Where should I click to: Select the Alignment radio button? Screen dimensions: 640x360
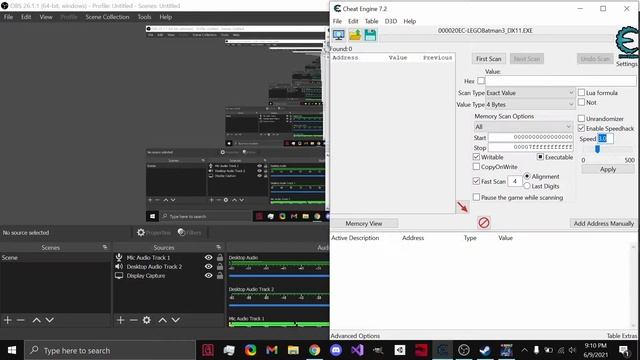click(527, 176)
